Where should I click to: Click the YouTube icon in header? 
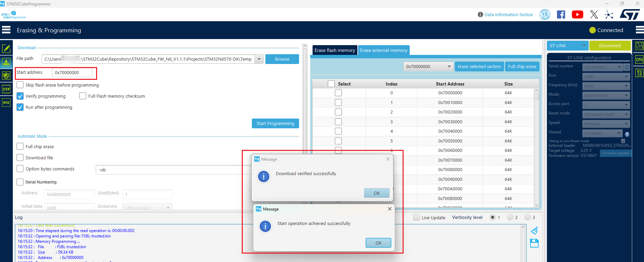tap(578, 14)
